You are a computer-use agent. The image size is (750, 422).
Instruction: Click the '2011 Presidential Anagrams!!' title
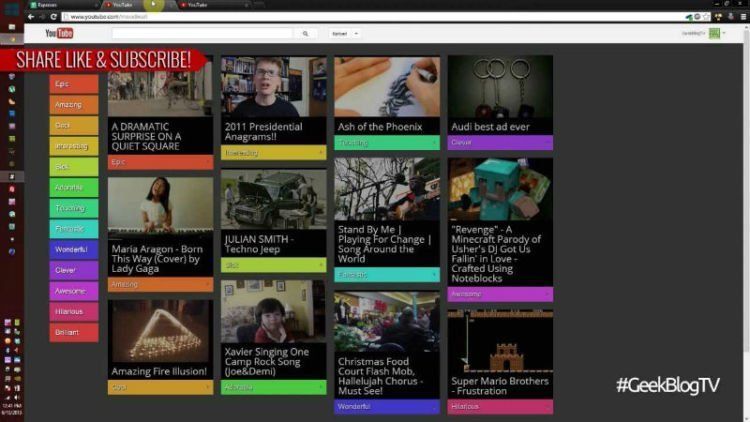point(264,132)
